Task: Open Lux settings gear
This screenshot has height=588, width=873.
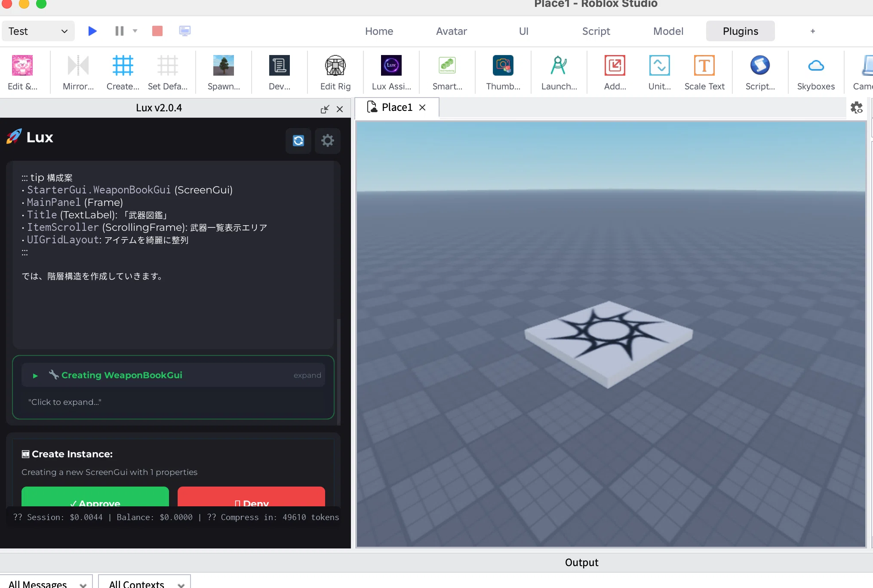Action: pos(328,141)
